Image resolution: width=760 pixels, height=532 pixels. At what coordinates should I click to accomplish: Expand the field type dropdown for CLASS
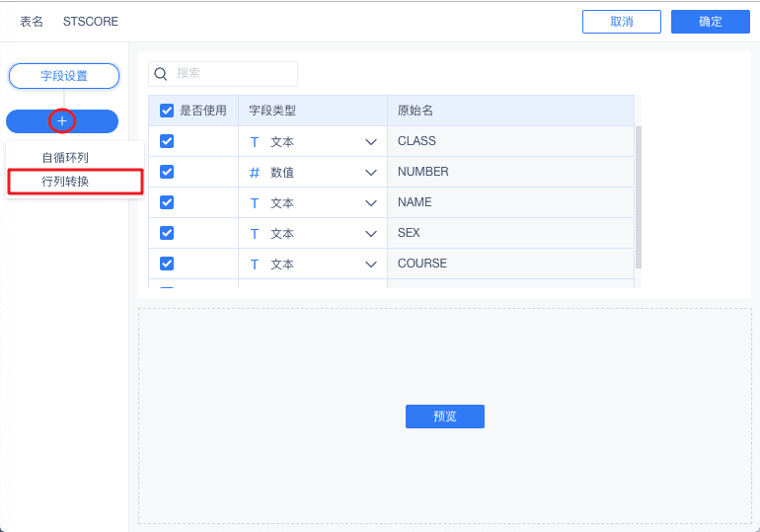coord(371,142)
